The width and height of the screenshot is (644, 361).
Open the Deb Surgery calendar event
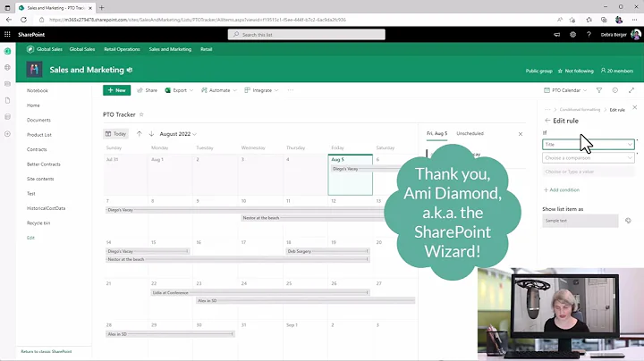coord(327,251)
